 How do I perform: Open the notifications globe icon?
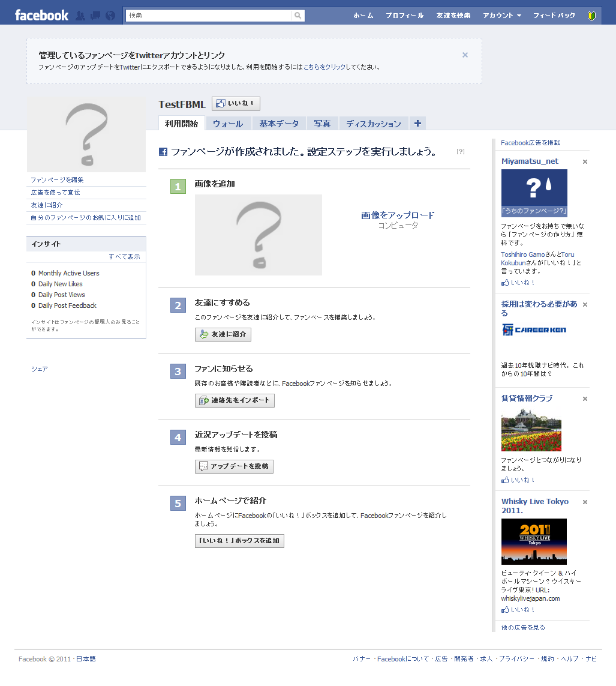click(x=110, y=16)
